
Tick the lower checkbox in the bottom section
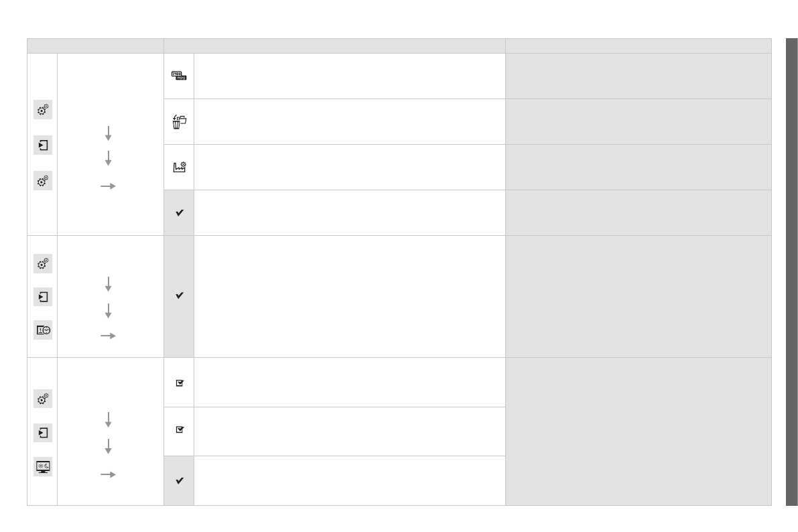(x=180, y=429)
